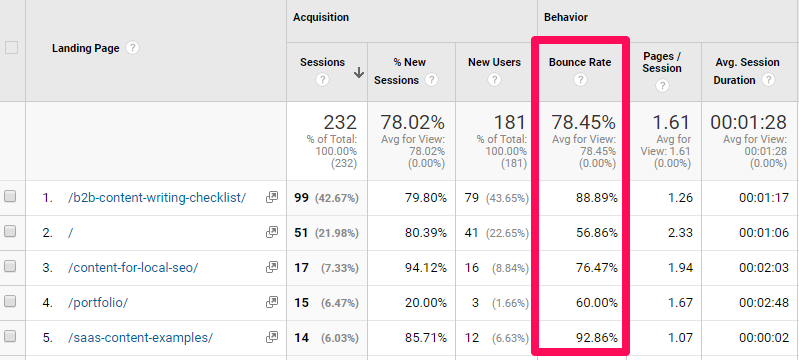
Task: Click the /content-for-local-seo/ link
Action: tap(132, 268)
